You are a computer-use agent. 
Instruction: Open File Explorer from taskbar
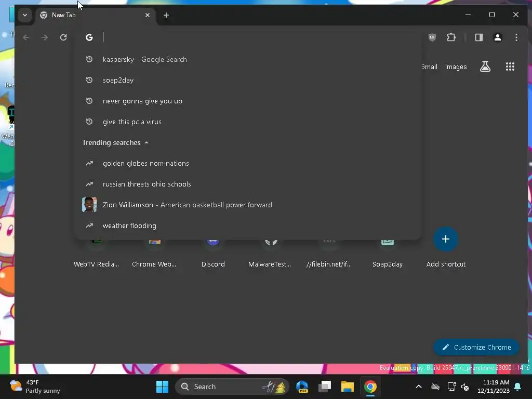[x=348, y=387]
